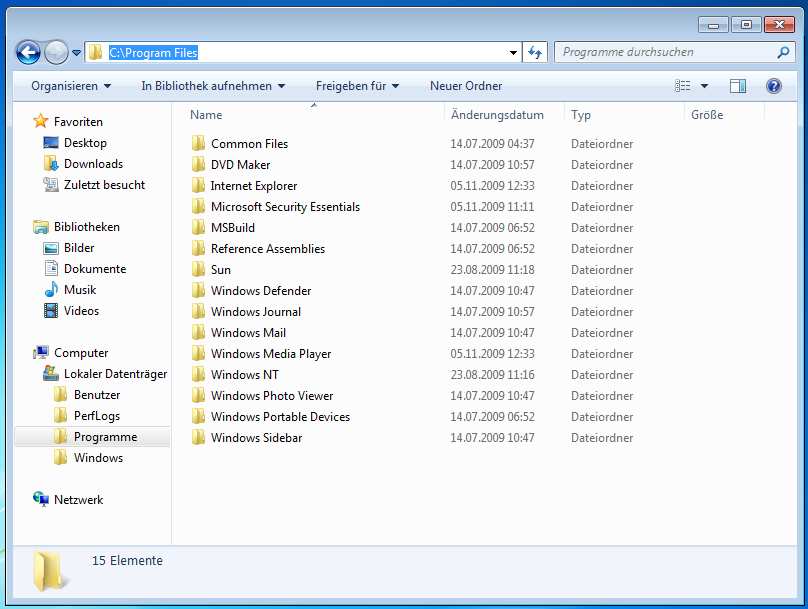This screenshot has width=808, height=609.
Task: Sort by the Typ column header
Action: point(581,115)
